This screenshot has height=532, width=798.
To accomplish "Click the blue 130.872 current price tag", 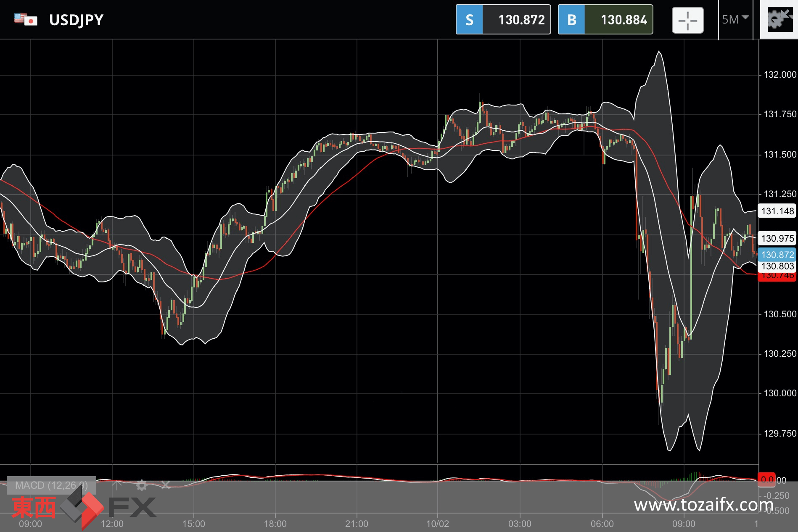I will point(777,255).
